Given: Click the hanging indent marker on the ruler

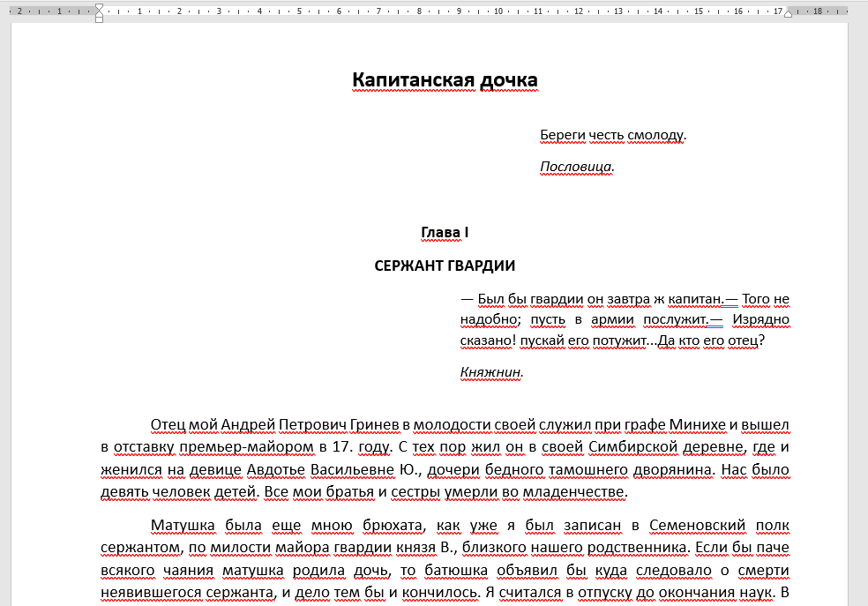Looking at the screenshot, I should (99, 13).
